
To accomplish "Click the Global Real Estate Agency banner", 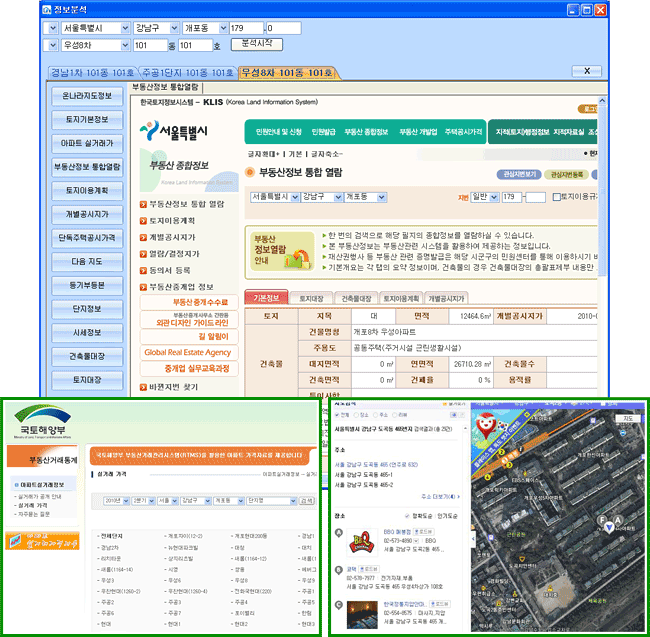I will pos(189,353).
